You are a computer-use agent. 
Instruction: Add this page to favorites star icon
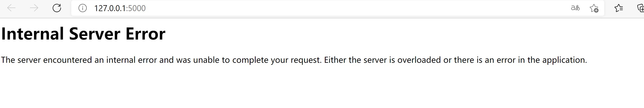(594, 8)
